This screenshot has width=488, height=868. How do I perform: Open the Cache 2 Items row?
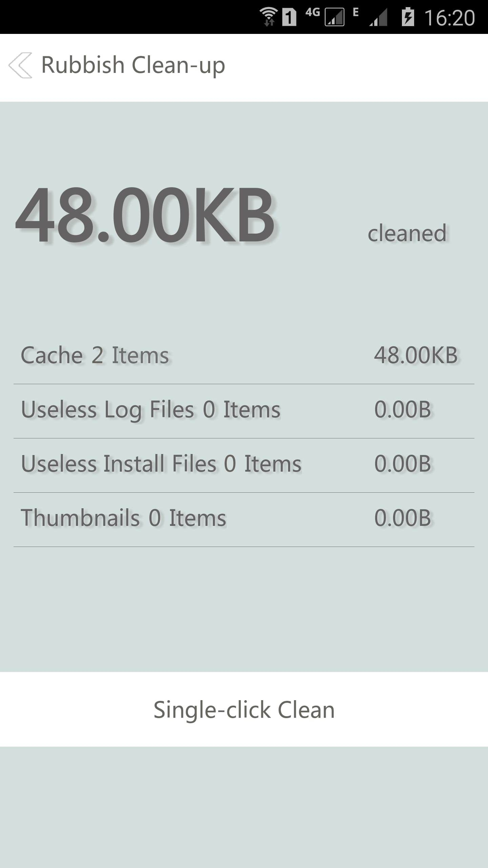[x=95, y=355]
